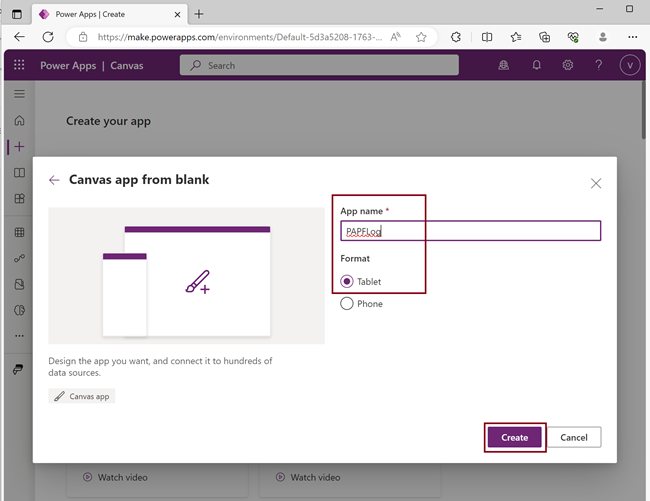Click the App name input field
Viewport: 650px width, 501px height.
click(471, 231)
